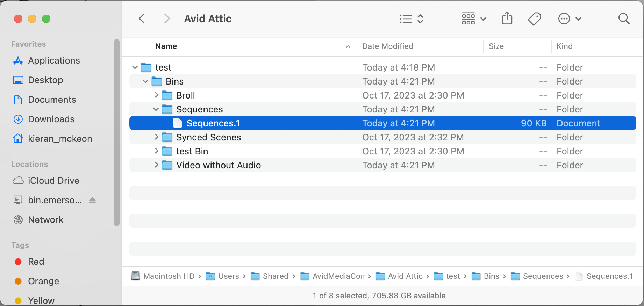Click the kieran_mckeon home icon
The image size is (644, 306).
(x=18, y=139)
